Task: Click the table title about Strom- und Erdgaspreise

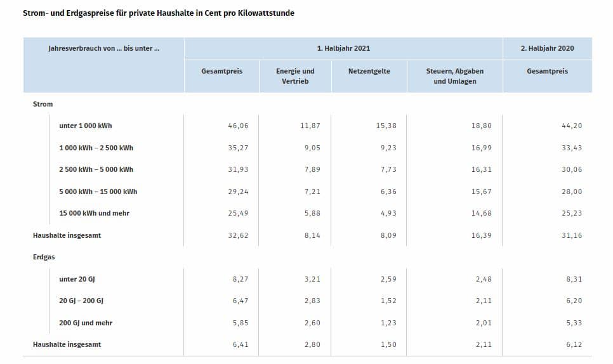Action: click(x=159, y=13)
